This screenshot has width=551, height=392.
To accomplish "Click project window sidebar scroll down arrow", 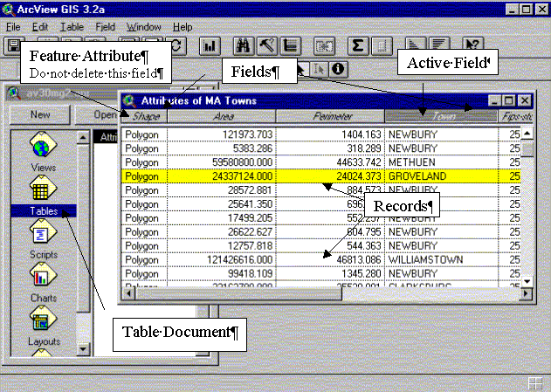I will (x=83, y=349).
